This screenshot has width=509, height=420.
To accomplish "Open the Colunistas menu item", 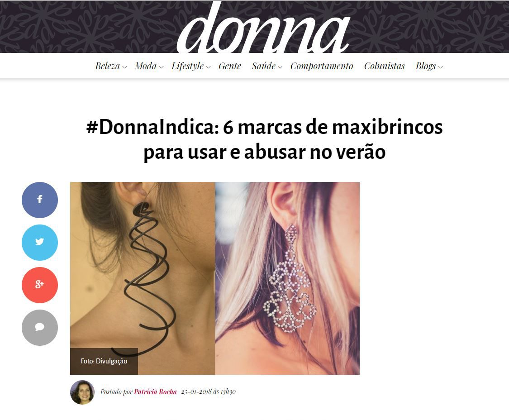I will pos(384,66).
